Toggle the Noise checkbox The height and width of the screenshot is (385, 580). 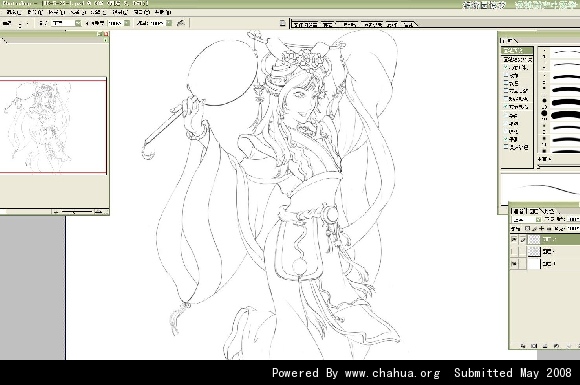click(506, 116)
